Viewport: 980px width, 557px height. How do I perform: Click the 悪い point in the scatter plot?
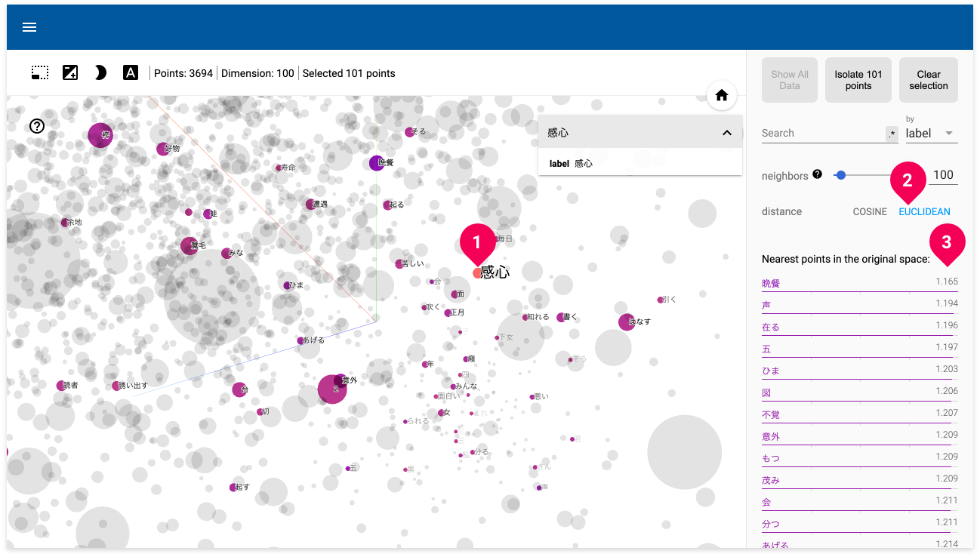pos(531,396)
